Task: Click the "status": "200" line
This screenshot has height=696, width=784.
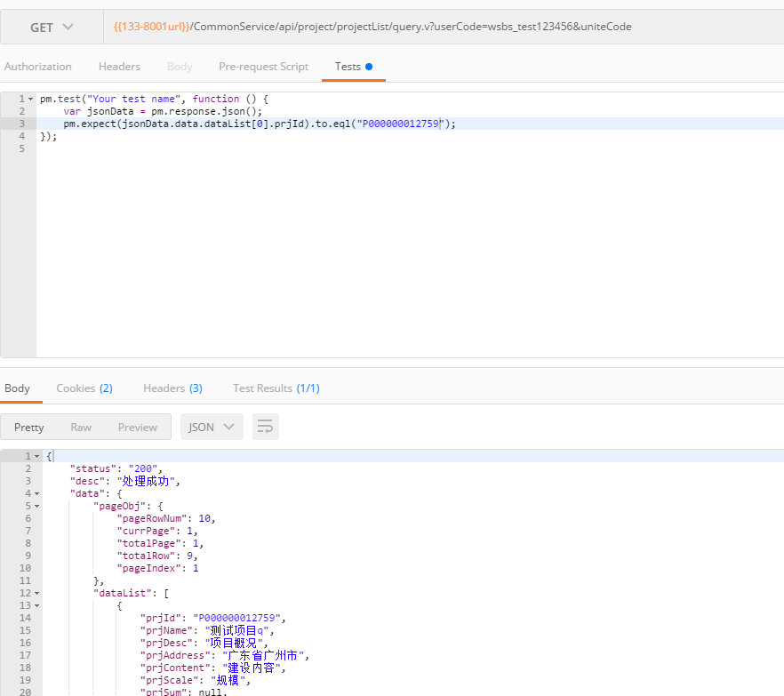Action: [116, 468]
